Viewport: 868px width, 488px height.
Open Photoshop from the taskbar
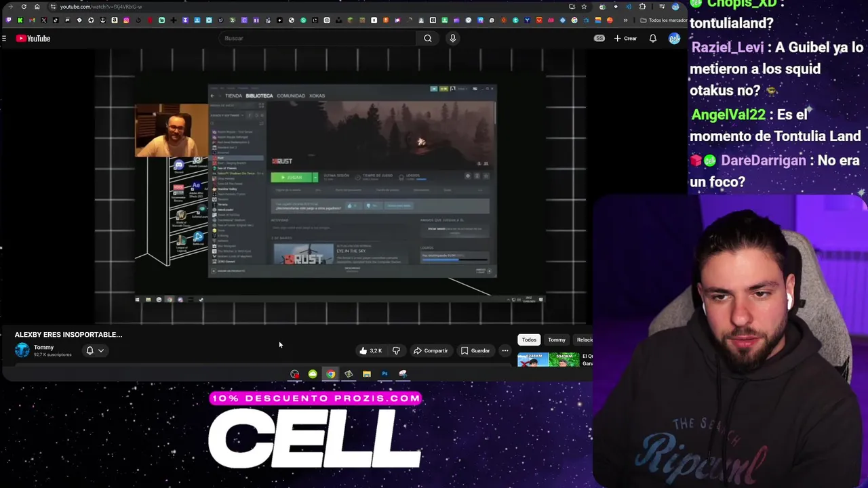[x=384, y=374]
